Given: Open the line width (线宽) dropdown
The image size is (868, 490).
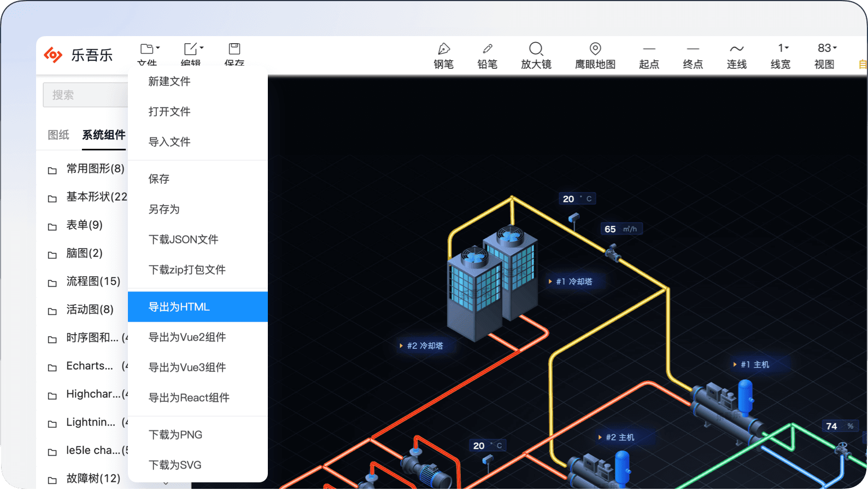Looking at the screenshot, I should coord(781,55).
